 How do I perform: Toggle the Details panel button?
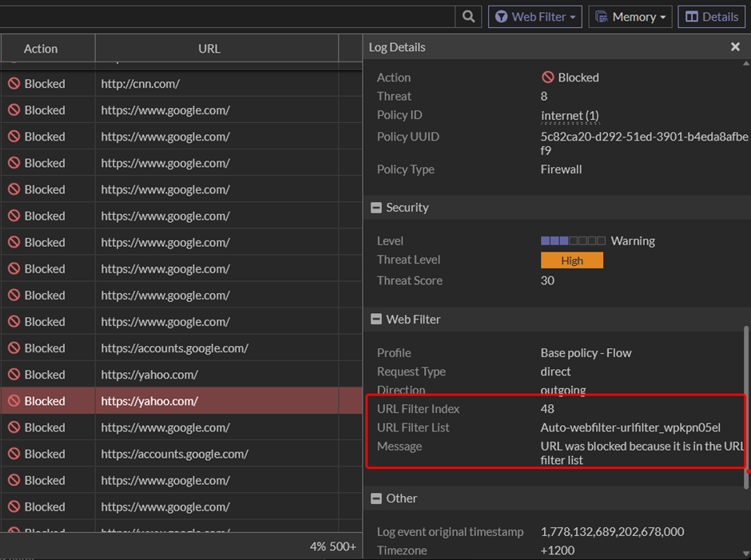point(712,17)
